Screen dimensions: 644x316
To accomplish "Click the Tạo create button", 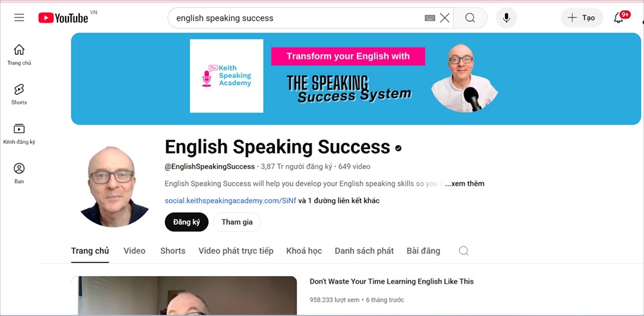I will pyautogui.click(x=582, y=17).
